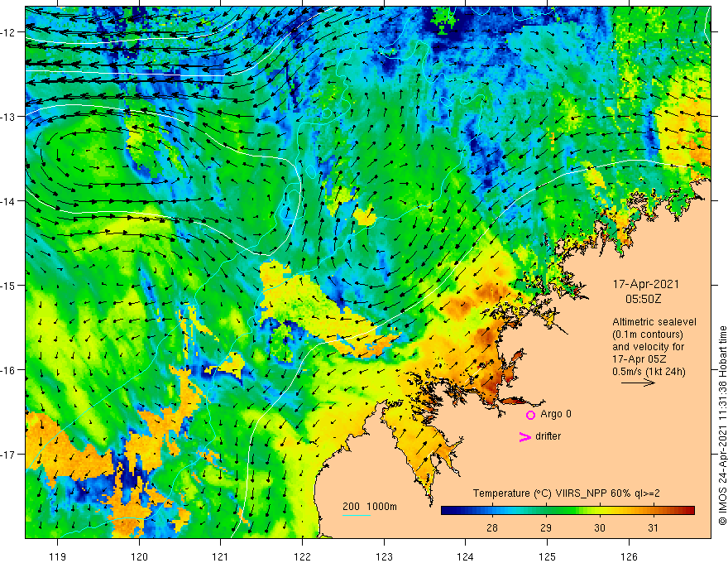This screenshot has height=563, width=728.
Task: Click the '122' longitude axis label
Action: (302, 556)
